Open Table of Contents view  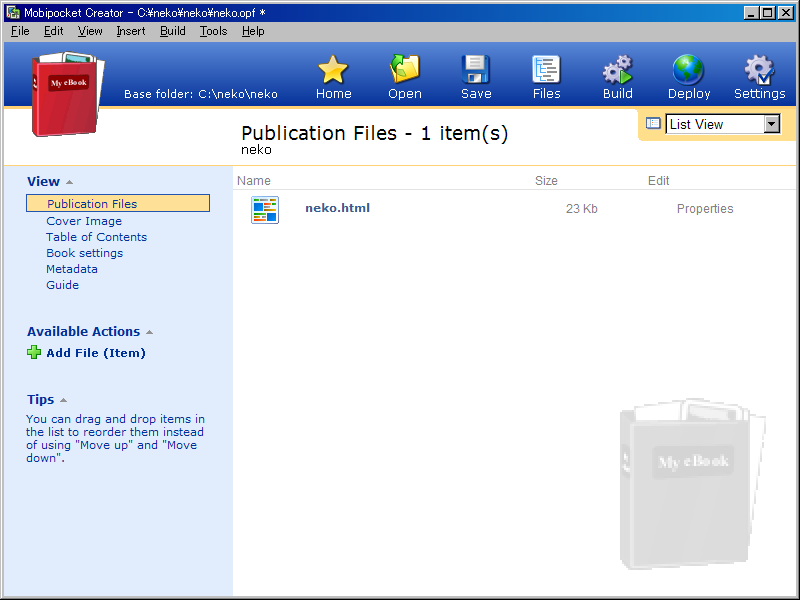[x=96, y=237]
